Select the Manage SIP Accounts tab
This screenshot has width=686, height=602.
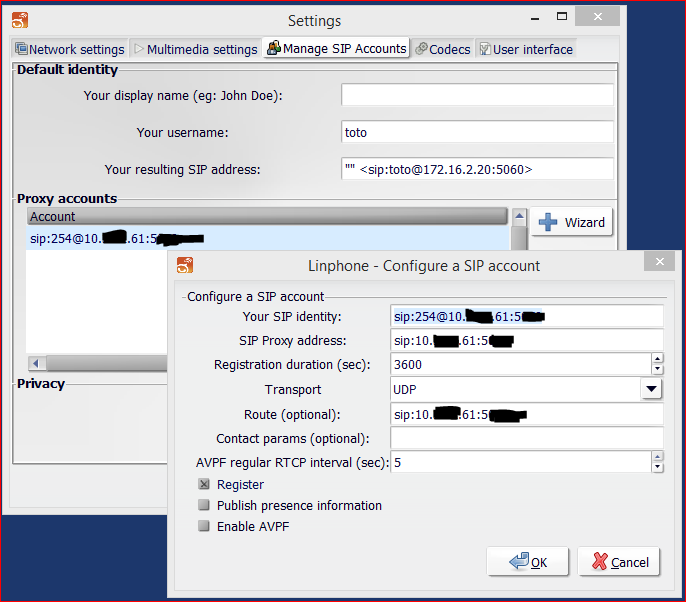click(x=336, y=48)
